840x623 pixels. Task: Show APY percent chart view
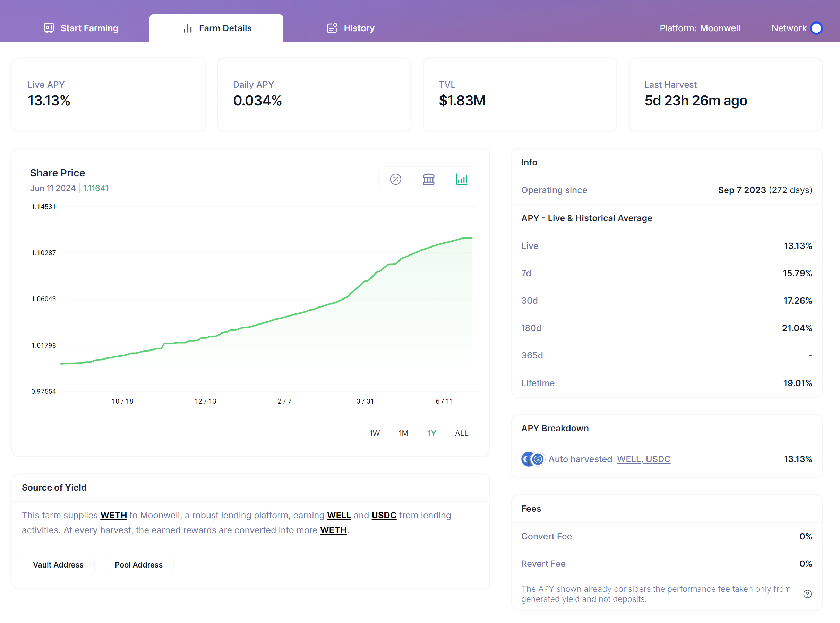click(x=395, y=179)
